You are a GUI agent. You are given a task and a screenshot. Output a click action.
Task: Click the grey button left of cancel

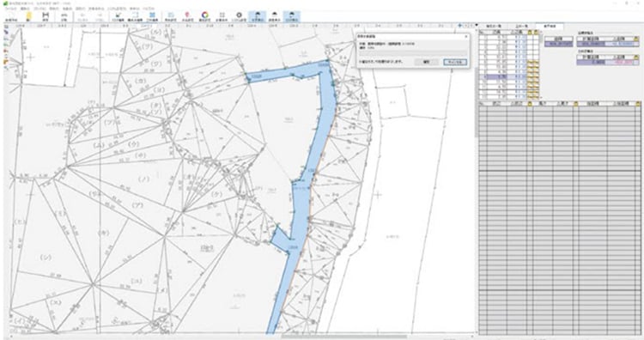[x=426, y=62]
